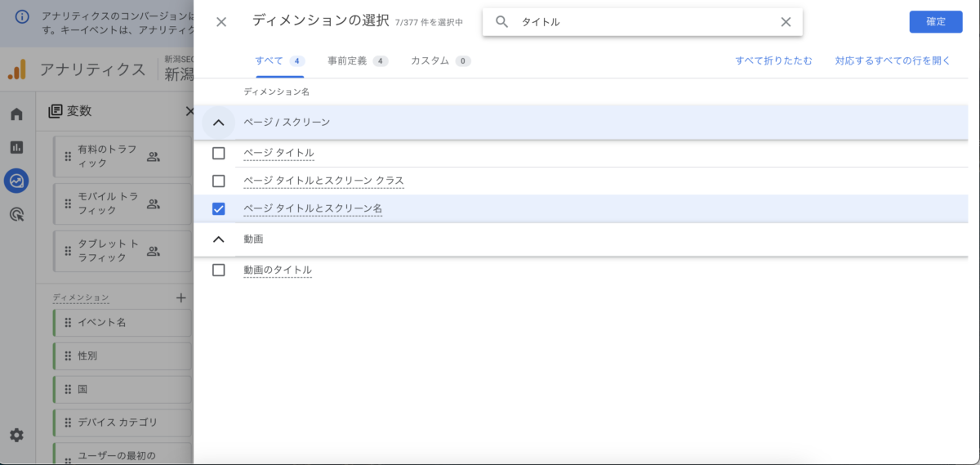
Task: Clear the search field with X icon
Action: tap(786, 22)
